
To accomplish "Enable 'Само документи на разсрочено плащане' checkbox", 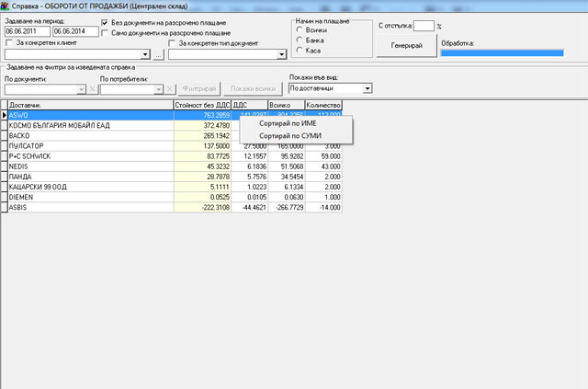I will coord(105,33).
